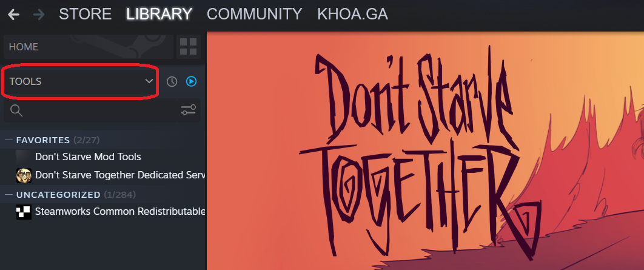
Task: Open the STORE tab
Action: click(x=86, y=15)
